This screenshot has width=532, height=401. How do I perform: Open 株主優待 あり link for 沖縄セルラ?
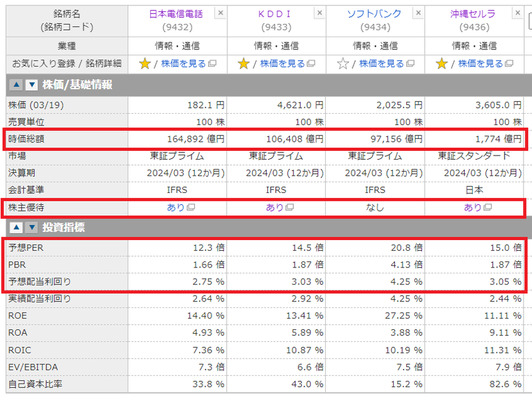click(473, 207)
